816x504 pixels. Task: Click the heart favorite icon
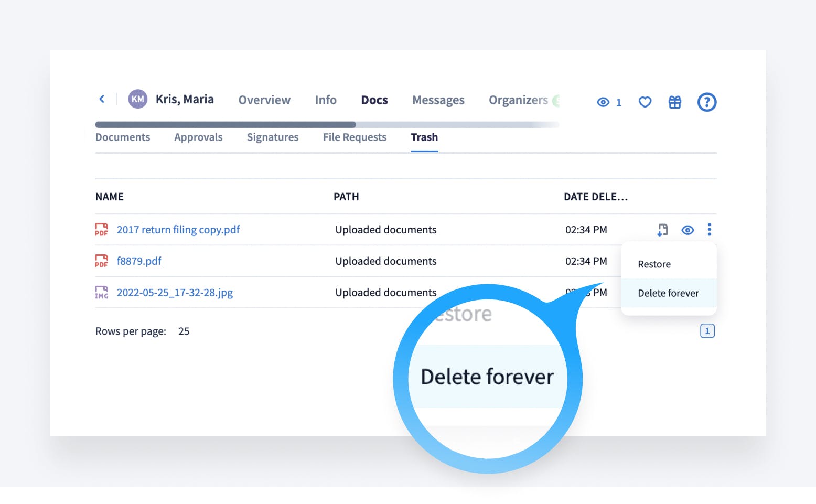645,102
